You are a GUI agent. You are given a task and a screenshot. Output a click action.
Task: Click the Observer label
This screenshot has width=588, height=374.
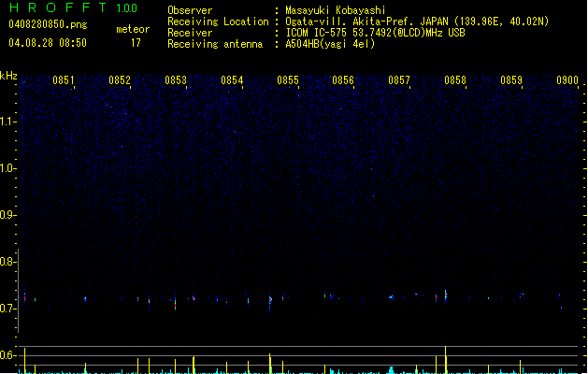(x=190, y=10)
